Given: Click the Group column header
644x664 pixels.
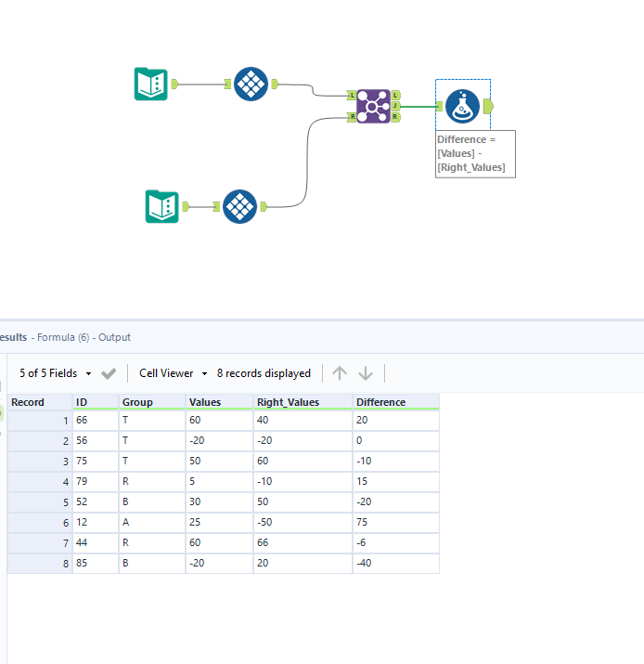Looking at the screenshot, I should click(x=152, y=402).
